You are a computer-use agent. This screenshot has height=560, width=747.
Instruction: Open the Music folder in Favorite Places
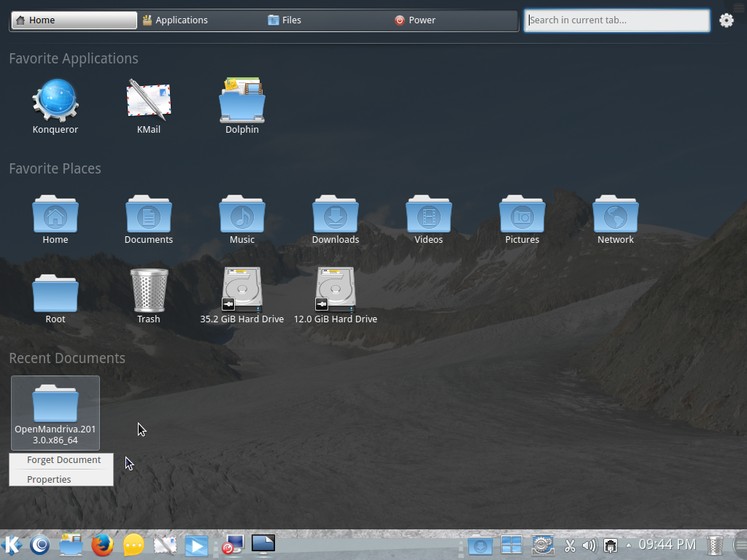[242, 215]
